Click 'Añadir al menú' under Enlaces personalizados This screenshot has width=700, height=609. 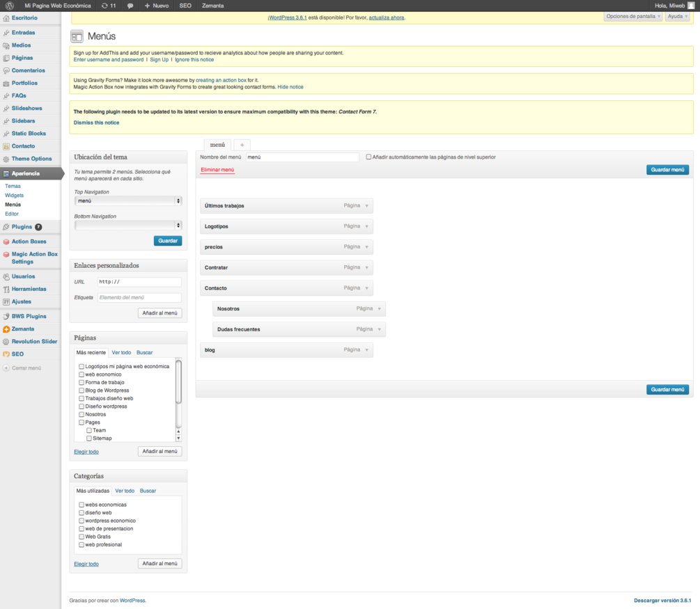pos(160,313)
